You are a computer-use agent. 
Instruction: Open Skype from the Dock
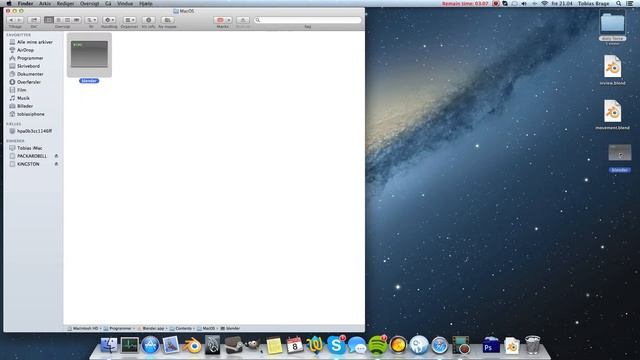pyautogui.click(x=336, y=345)
